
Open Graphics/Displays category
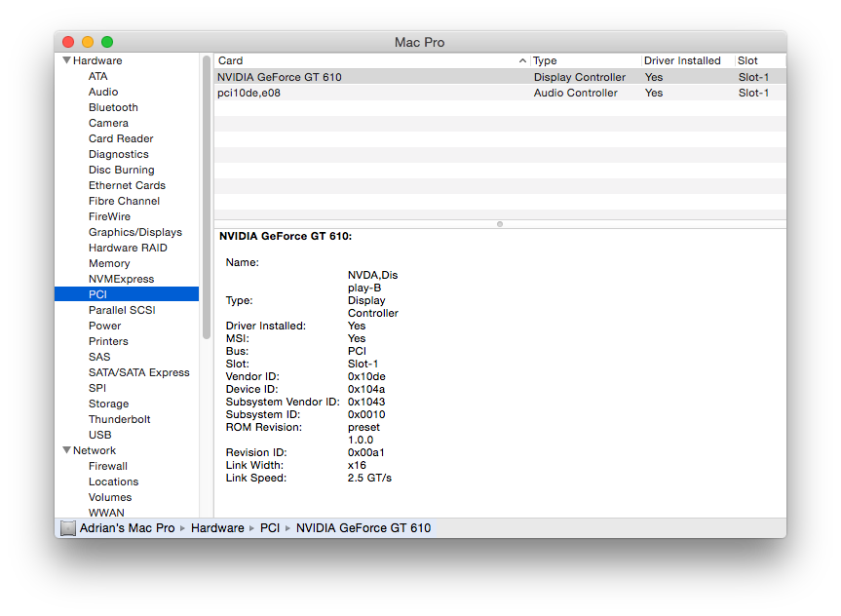click(x=135, y=232)
